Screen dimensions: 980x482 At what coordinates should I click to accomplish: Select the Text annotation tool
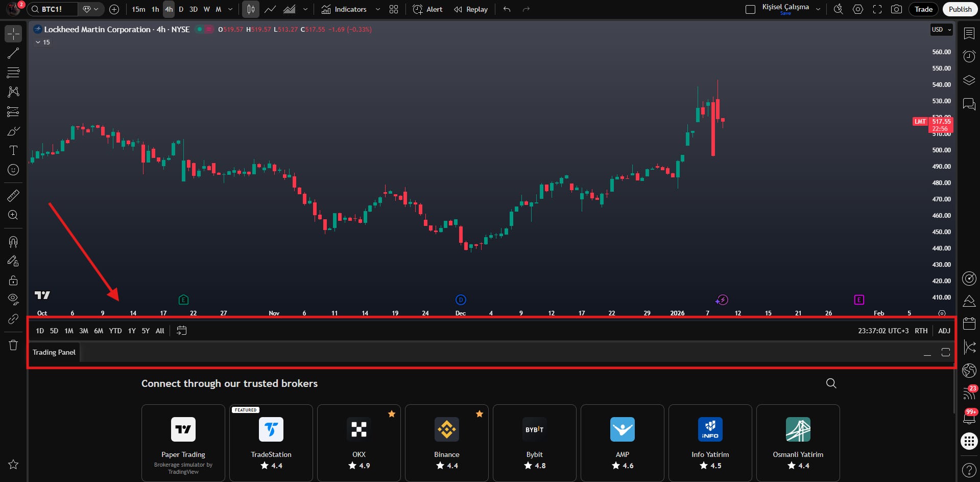click(13, 150)
